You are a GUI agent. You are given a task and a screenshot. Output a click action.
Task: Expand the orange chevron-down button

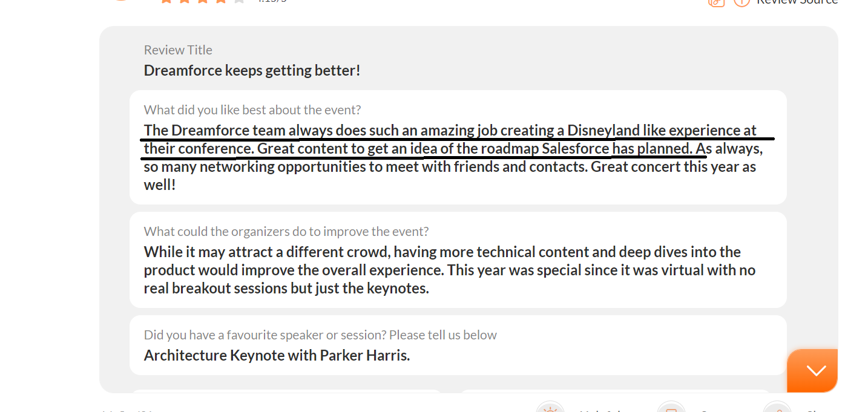[815, 370]
